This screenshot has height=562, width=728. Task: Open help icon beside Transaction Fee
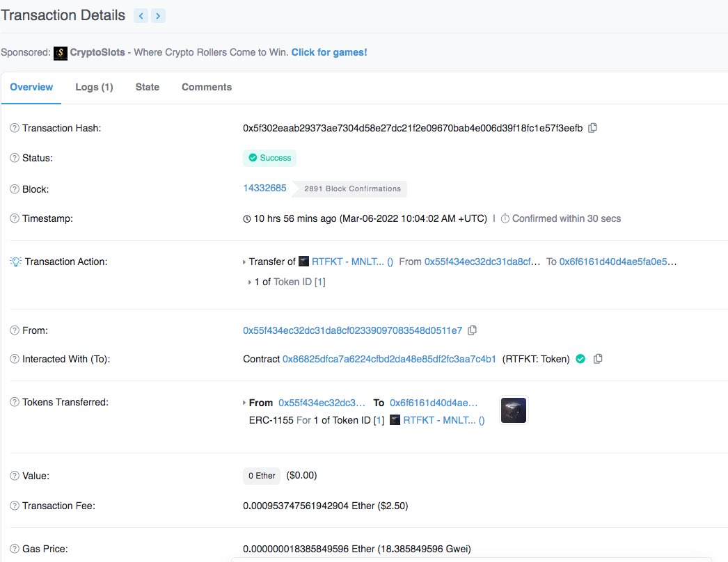[x=15, y=506]
